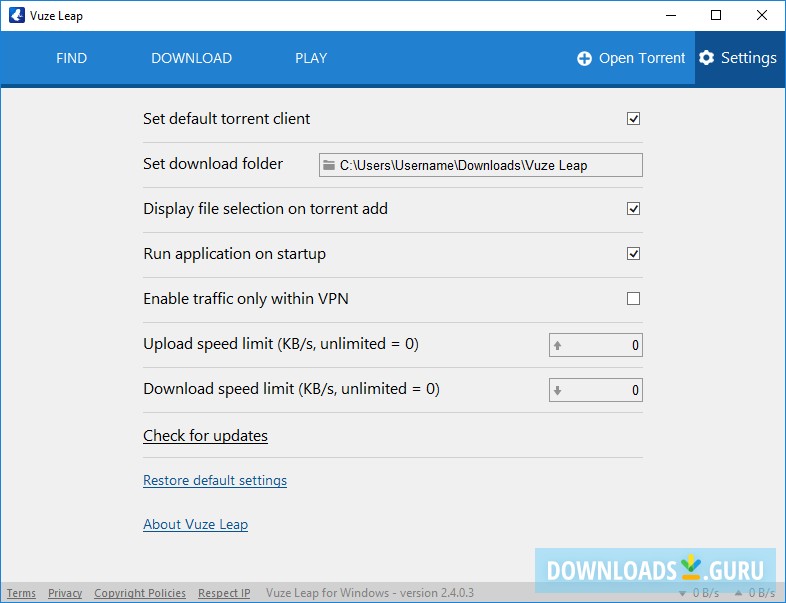Click the Open Torrent button

coord(631,58)
